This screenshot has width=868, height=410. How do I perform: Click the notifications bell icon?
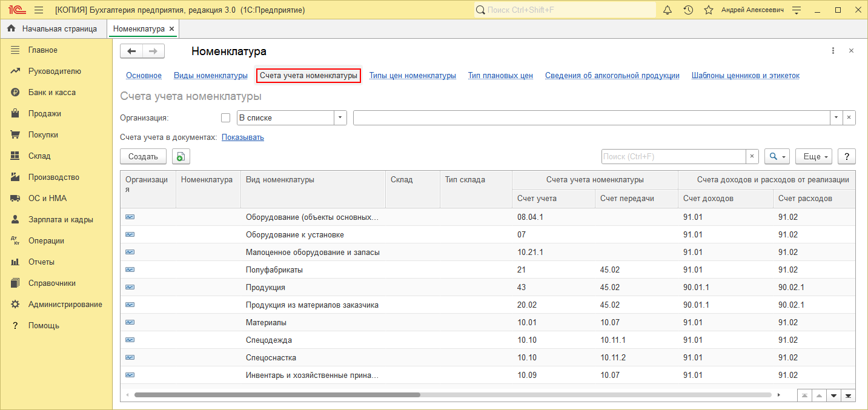point(668,10)
